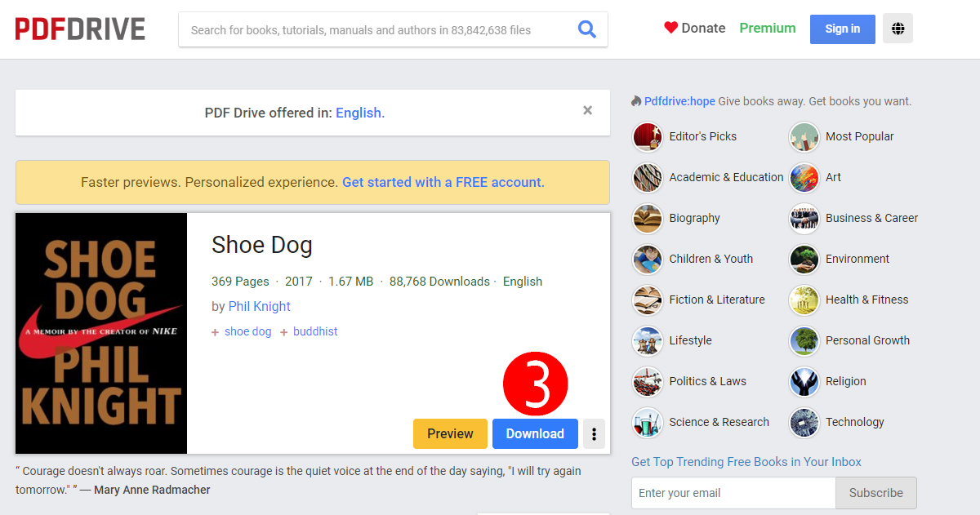
Task: Click the Subscribe button
Action: [875, 493]
